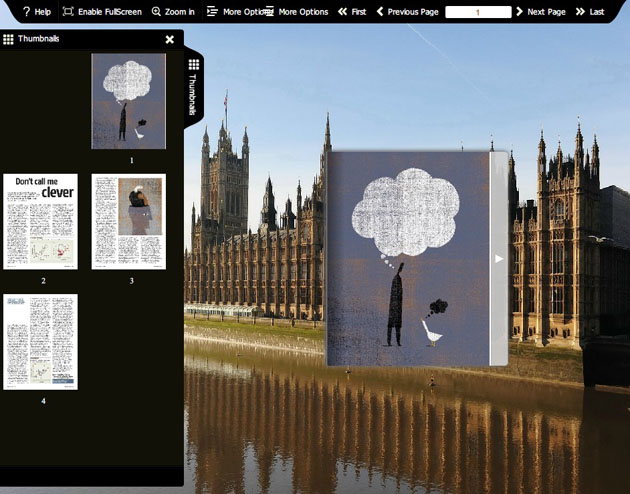Viewport: 630px width, 494px height.
Task: Select page 4 thumbnail
Action: tap(41, 342)
